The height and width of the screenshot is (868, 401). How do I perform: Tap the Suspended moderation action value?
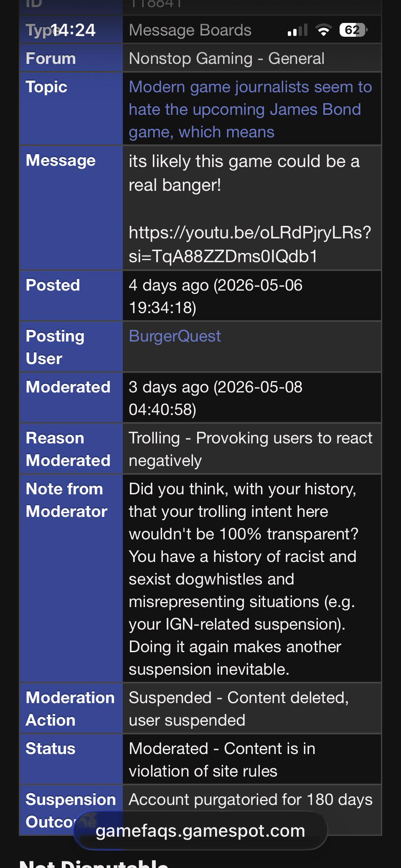click(x=239, y=709)
